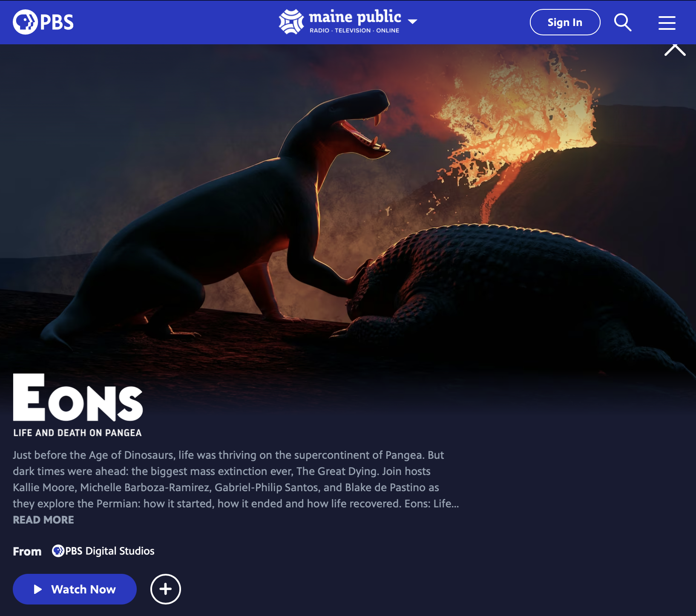The image size is (696, 616).
Task: Open the Maine Public station logo
Action: coord(340,22)
